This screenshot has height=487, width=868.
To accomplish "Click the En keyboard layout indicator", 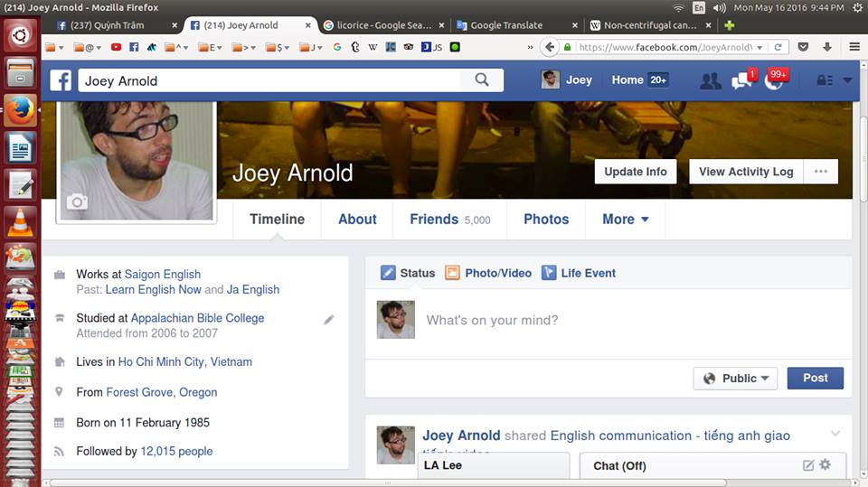I will pos(699,8).
